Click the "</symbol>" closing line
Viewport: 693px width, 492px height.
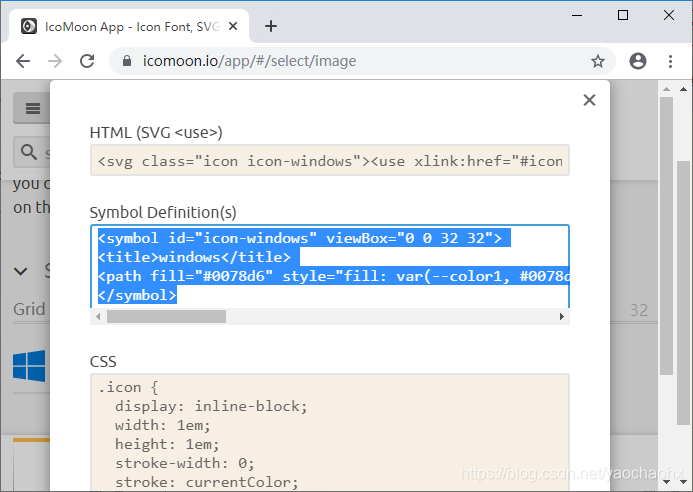coord(137,295)
